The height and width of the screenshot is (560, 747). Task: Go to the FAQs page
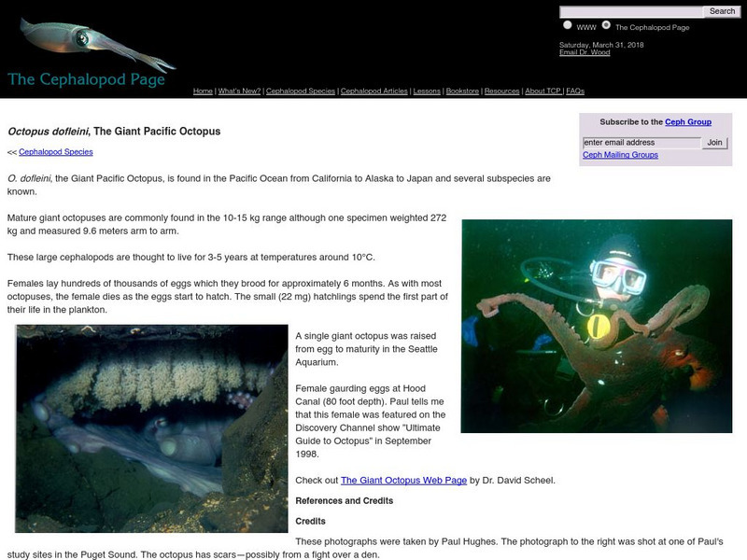[575, 91]
